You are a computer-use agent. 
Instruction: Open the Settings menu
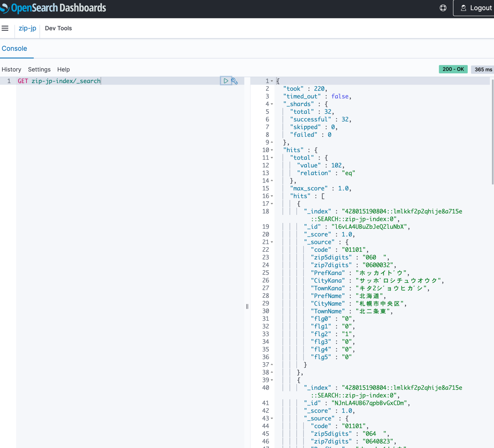(x=39, y=69)
